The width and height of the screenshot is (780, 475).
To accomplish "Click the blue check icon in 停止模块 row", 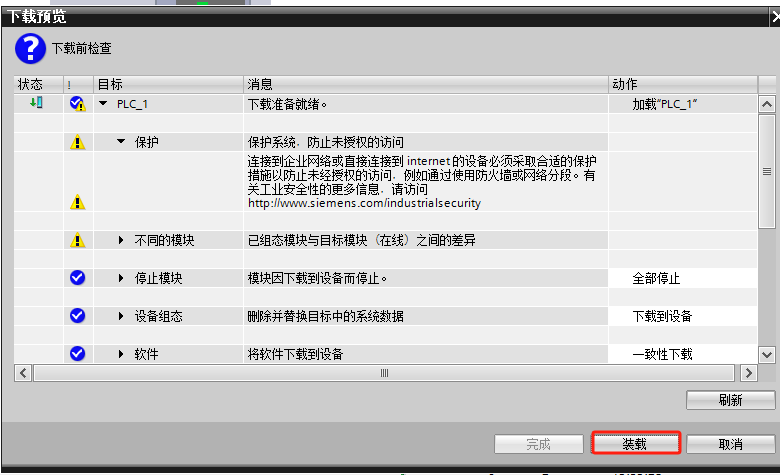I will (78, 278).
